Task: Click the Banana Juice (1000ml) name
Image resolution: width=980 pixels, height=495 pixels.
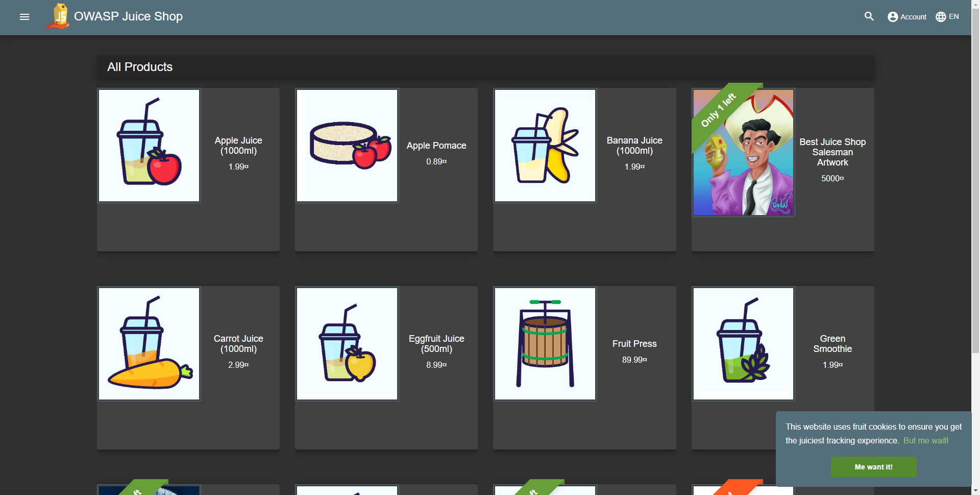Action: coord(634,146)
